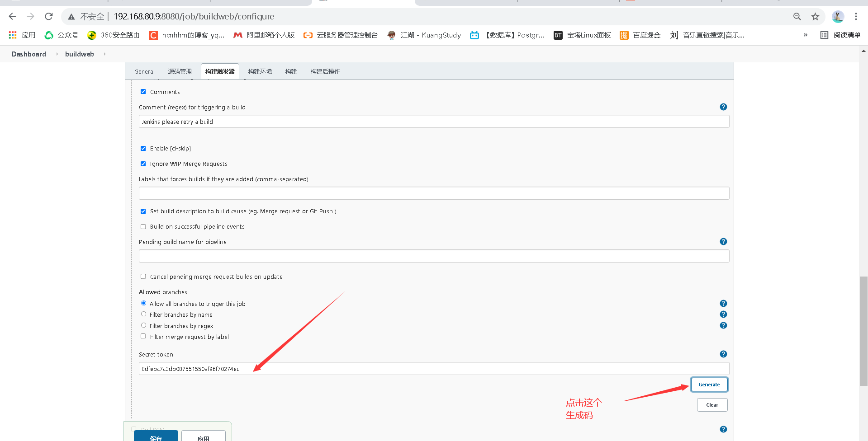Switch to the 源码管理 tab
This screenshot has height=441, width=868.
[179, 71]
